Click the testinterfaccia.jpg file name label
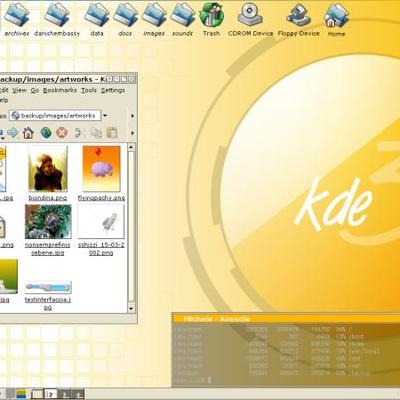The height and width of the screenshot is (400, 400). coord(48,304)
